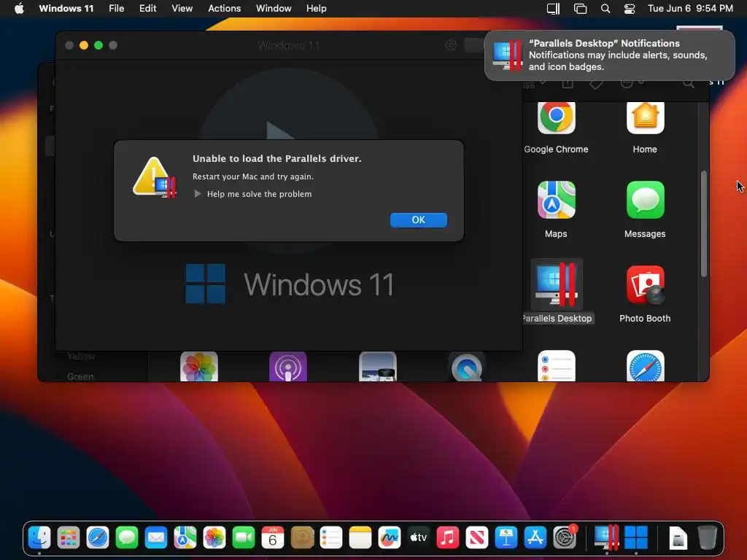747x560 pixels.
Task: Open System Settings from the Dock
Action: (565, 538)
